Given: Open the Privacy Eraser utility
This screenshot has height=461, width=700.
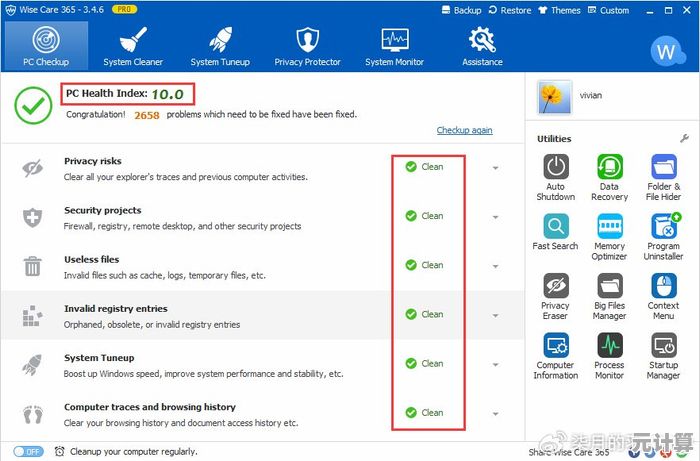Looking at the screenshot, I should [x=555, y=296].
